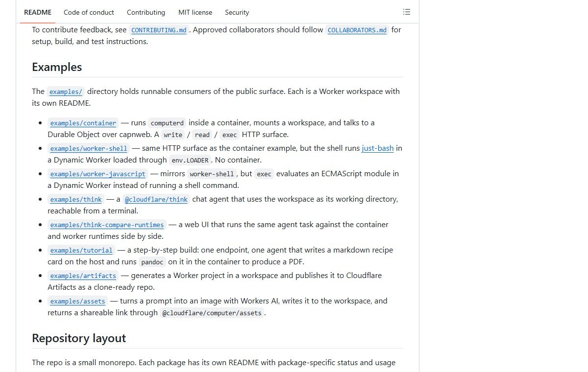Open the examples/worker-javascript link
This screenshot has height=372, width=588.
(98, 174)
